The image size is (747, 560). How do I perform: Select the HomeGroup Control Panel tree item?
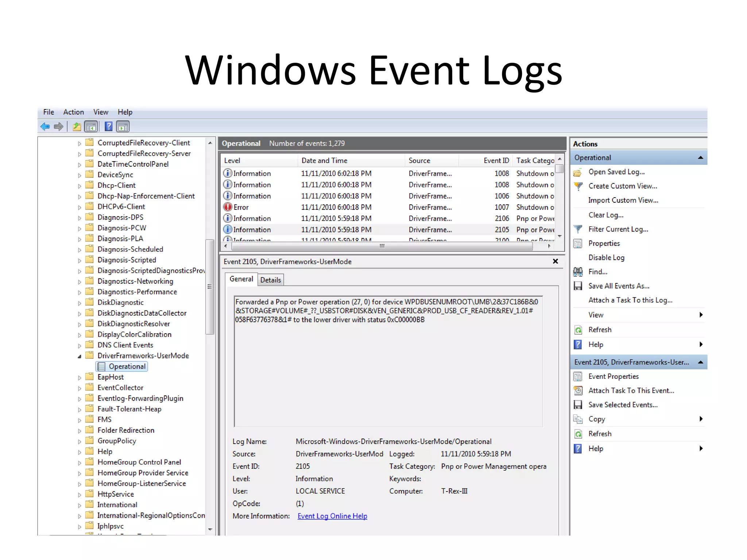click(x=139, y=462)
